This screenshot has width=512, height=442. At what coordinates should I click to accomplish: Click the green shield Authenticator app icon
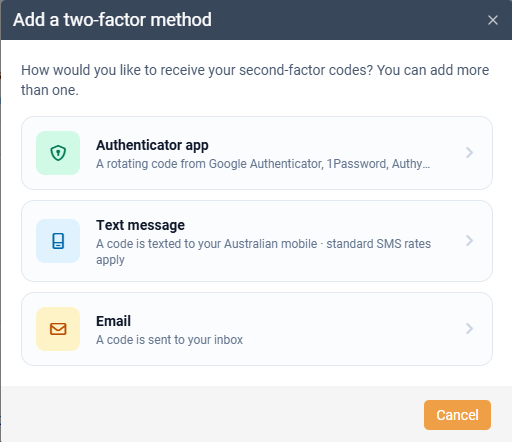coord(58,153)
